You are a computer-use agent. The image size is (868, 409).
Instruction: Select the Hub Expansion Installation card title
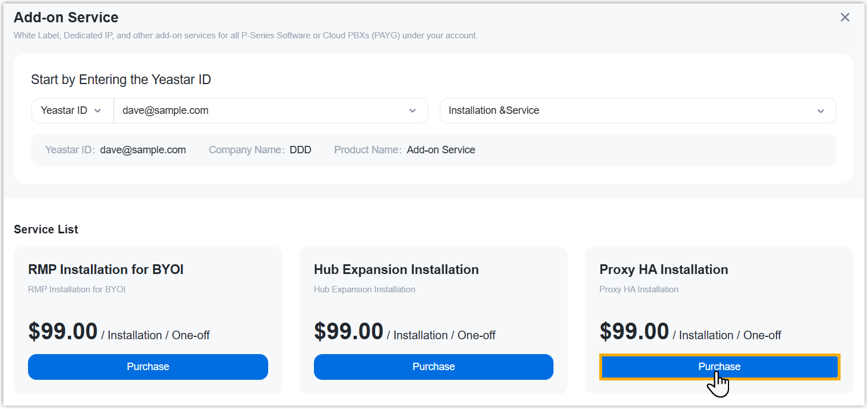pyautogui.click(x=396, y=269)
